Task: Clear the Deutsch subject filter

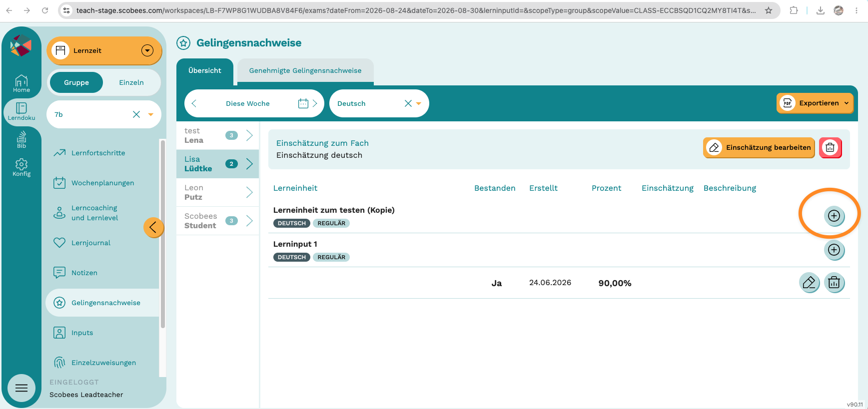Action: point(408,103)
